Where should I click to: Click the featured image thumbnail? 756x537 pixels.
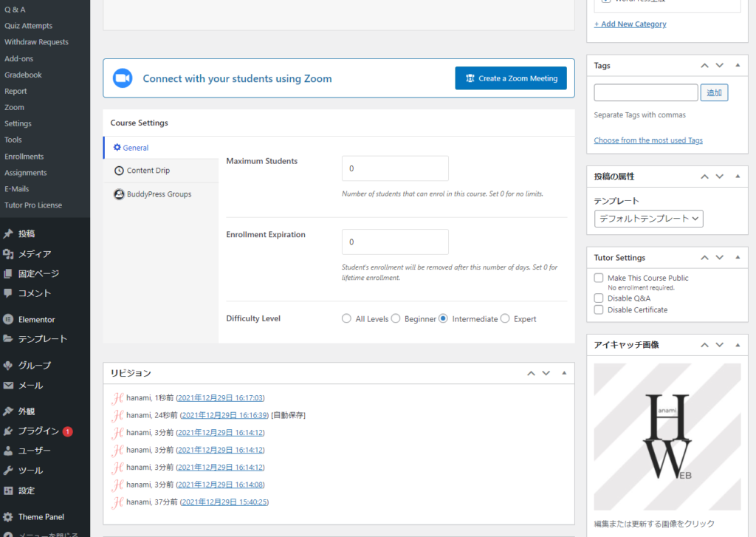click(x=667, y=437)
